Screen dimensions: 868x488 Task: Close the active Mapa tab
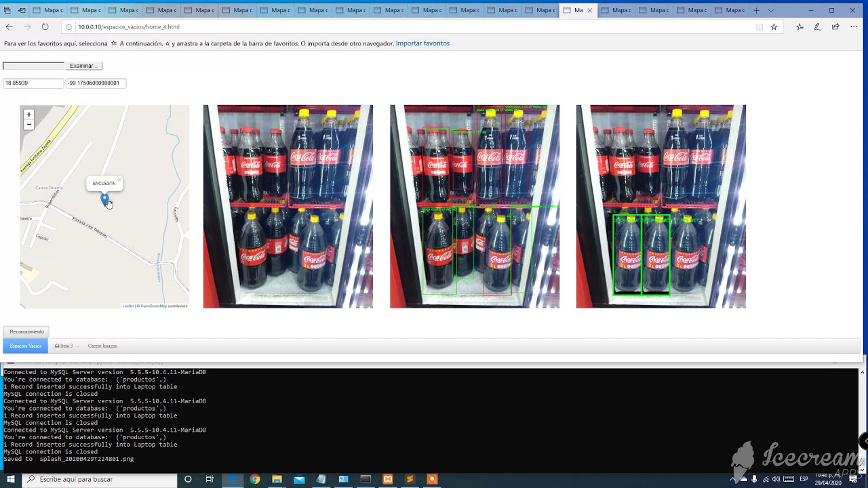tap(589, 10)
